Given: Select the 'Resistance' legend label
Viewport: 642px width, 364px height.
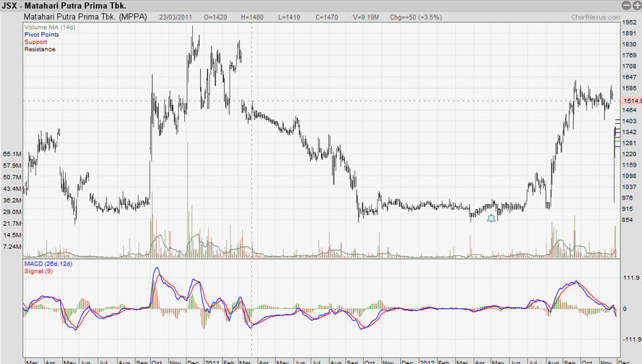Looking at the screenshot, I should pos(40,49).
